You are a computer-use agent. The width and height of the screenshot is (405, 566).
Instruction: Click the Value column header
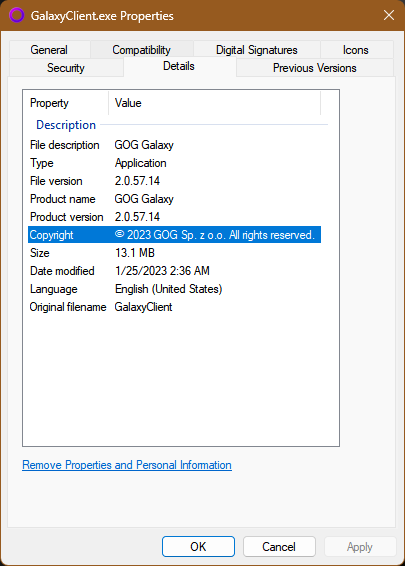pyautogui.click(x=214, y=103)
